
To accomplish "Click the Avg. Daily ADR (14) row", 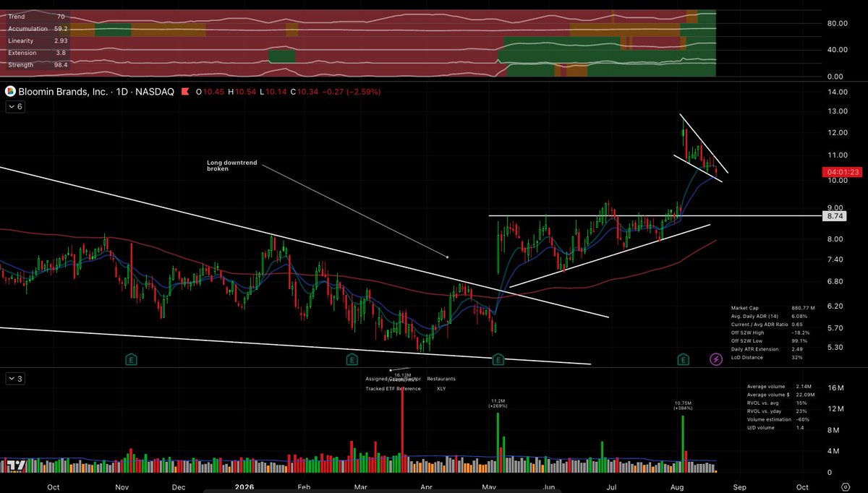I will coord(771,315).
